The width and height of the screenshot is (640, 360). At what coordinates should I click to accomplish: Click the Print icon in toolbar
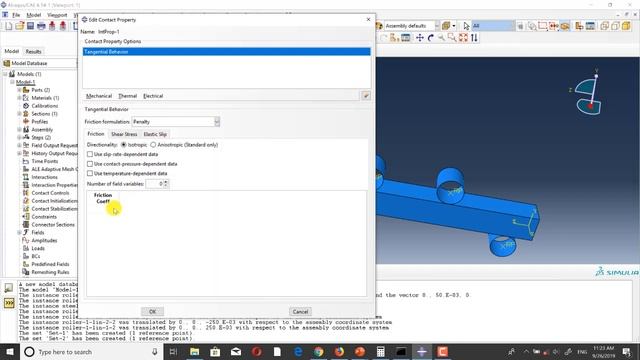point(41,26)
